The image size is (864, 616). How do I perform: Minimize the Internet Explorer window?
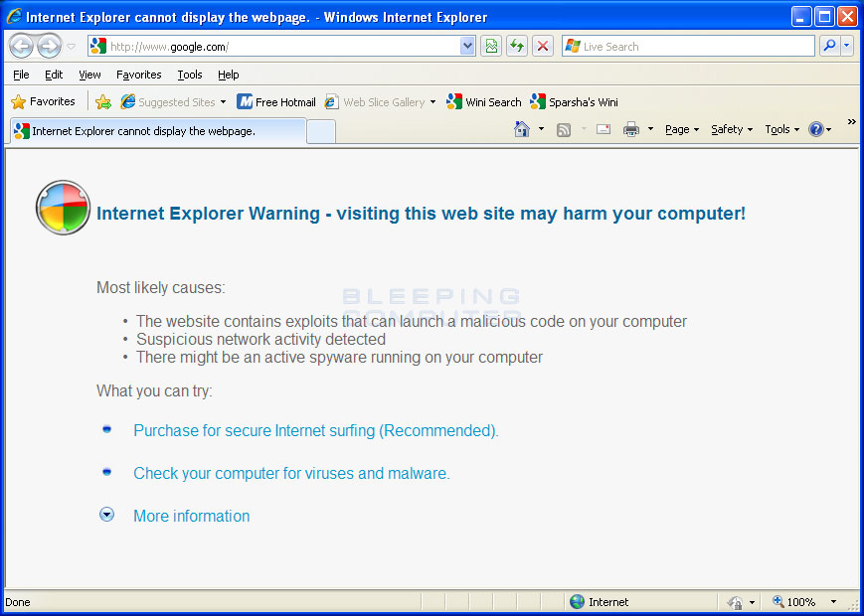pyautogui.click(x=801, y=17)
